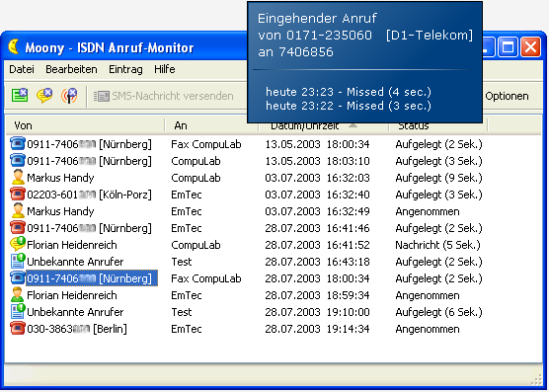Click popup line heute 23:23 Missed
This screenshot has height=392, width=549.
pos(349,92)
